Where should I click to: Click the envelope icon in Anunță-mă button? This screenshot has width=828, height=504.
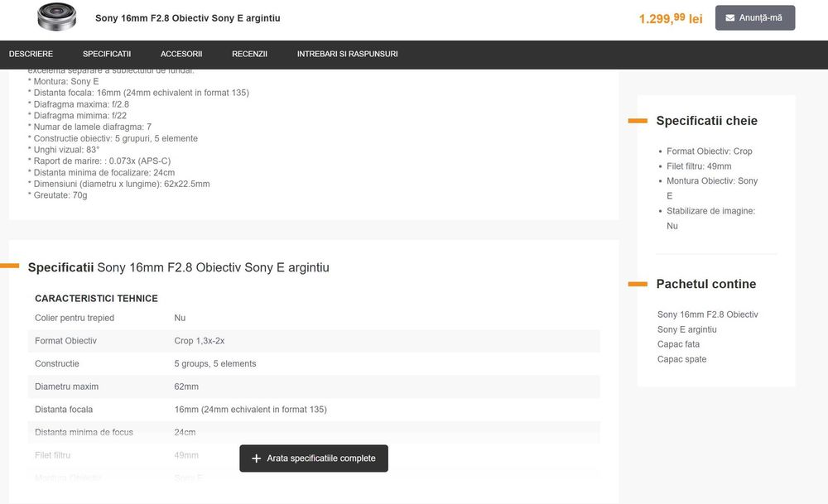pyautogui.click(x=729, y=18)
